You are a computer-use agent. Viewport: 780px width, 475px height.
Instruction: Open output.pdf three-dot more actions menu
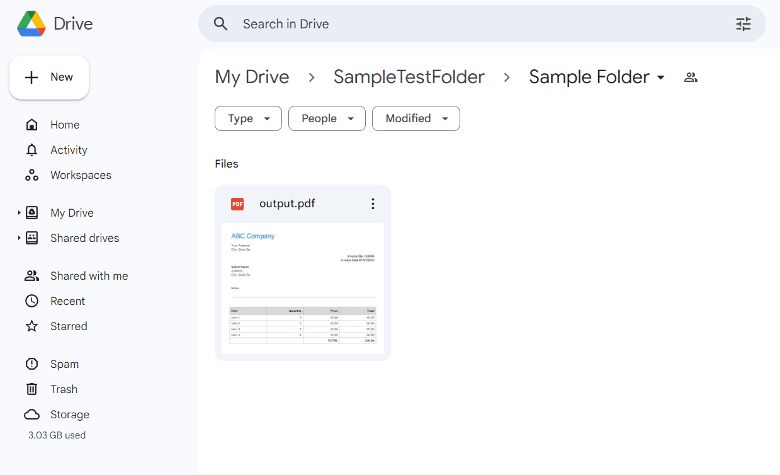point(373,204)
